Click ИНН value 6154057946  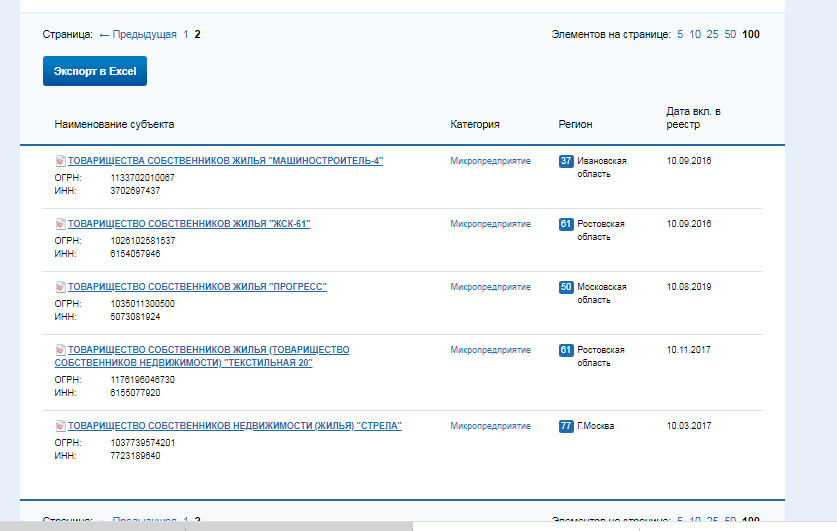point(135,253)
